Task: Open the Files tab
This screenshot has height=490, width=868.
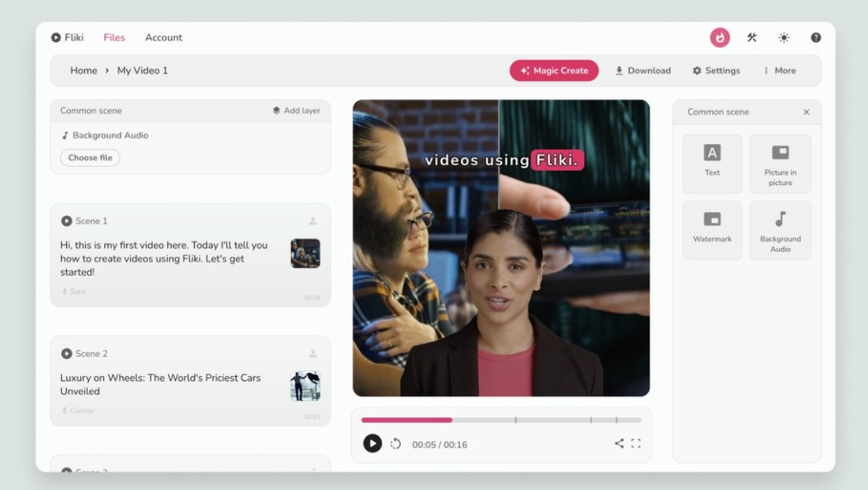Action: coord(114,37)
